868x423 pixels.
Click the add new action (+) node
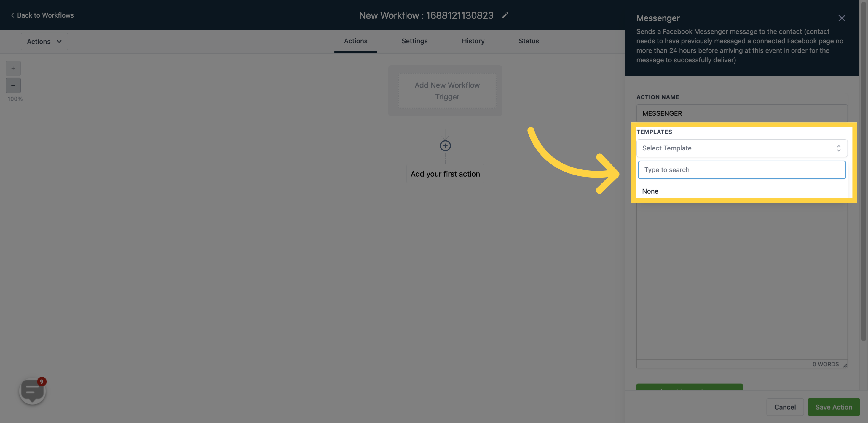[x=445, y=146]
